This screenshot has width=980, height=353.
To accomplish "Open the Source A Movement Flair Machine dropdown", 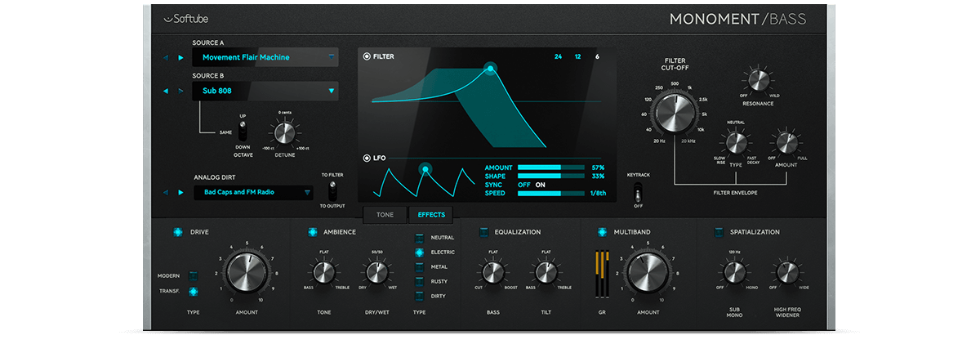I will (265, 57).
